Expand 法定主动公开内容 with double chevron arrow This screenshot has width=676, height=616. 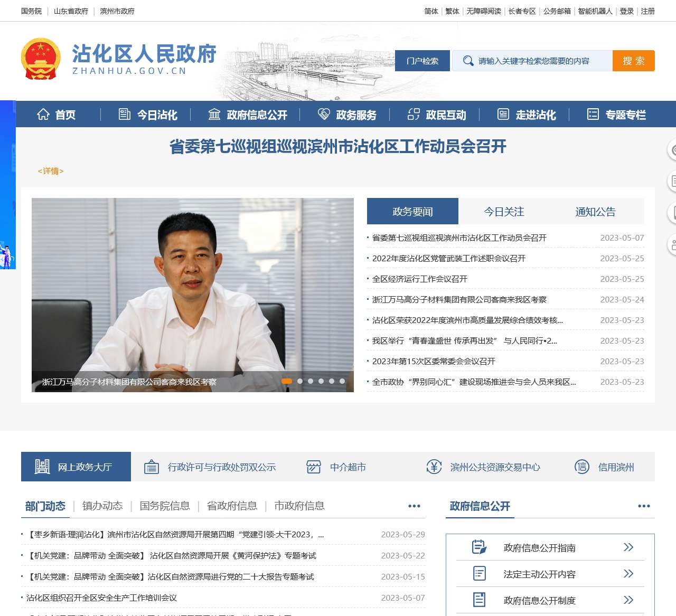point(628,574)
